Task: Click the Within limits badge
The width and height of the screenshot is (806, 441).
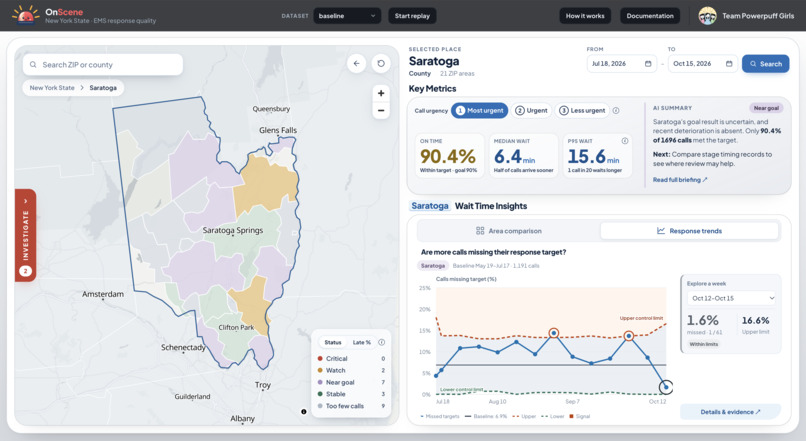Action: point(704,344)
